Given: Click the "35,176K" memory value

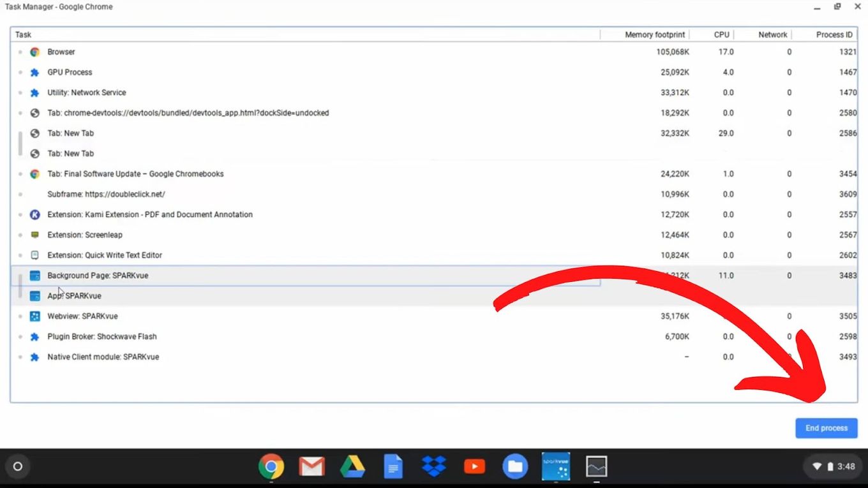Looking at the screenshot, I should tap(675, 316).
